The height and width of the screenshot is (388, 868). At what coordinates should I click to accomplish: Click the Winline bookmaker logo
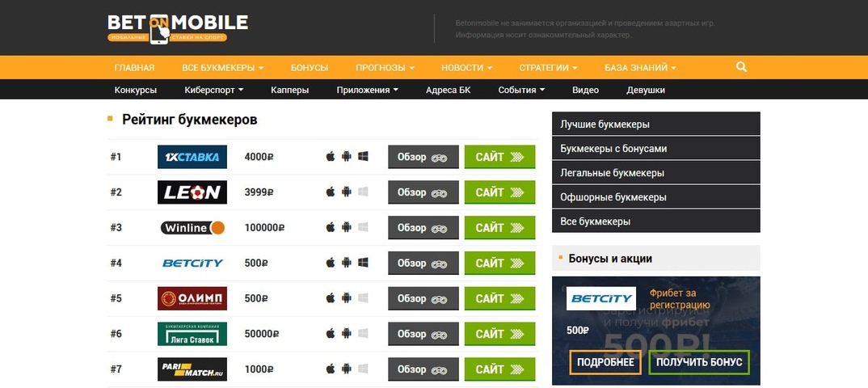(x=192, y=227)
